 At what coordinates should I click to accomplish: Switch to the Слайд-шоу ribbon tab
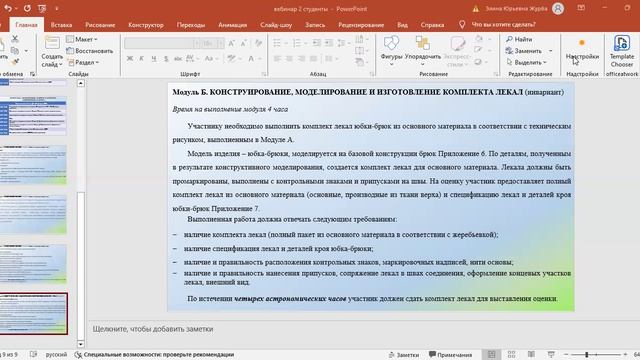click(276, 25)
